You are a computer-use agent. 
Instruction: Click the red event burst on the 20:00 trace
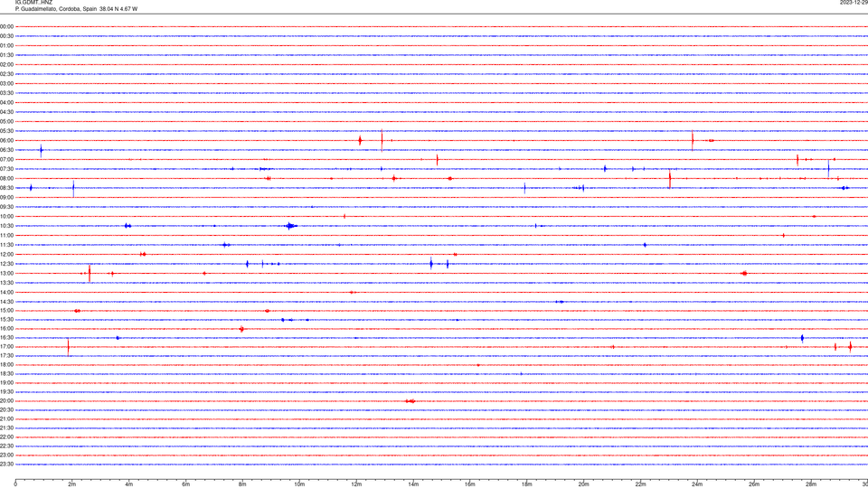pyautogui.click(x=410, y=401)
